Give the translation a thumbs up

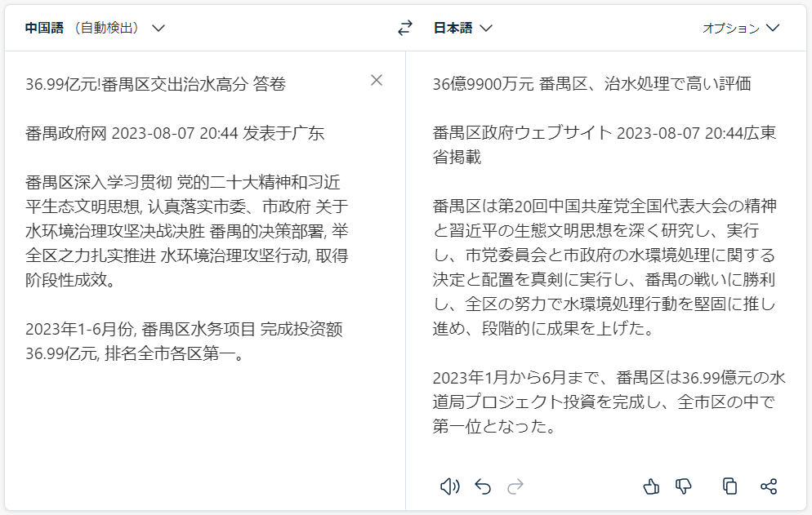[x=651, y=486]
